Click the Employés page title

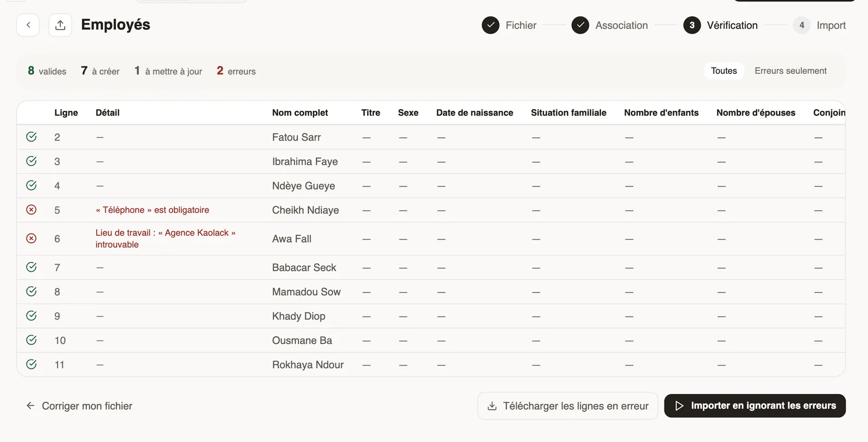(116, 25)
